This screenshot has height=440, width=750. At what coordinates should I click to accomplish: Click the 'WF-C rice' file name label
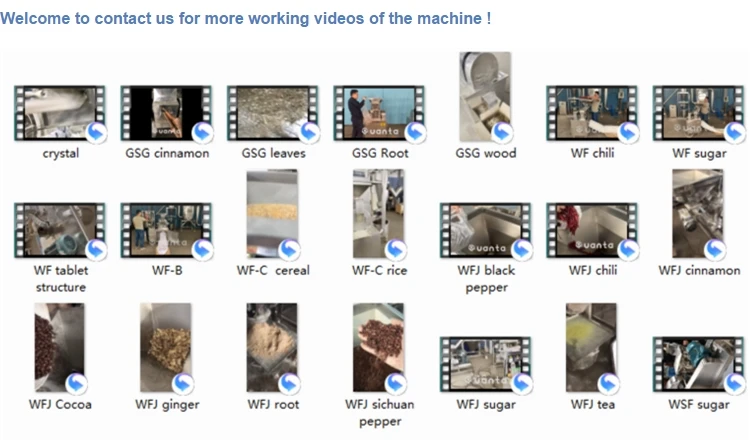click(x=379, y=270)
